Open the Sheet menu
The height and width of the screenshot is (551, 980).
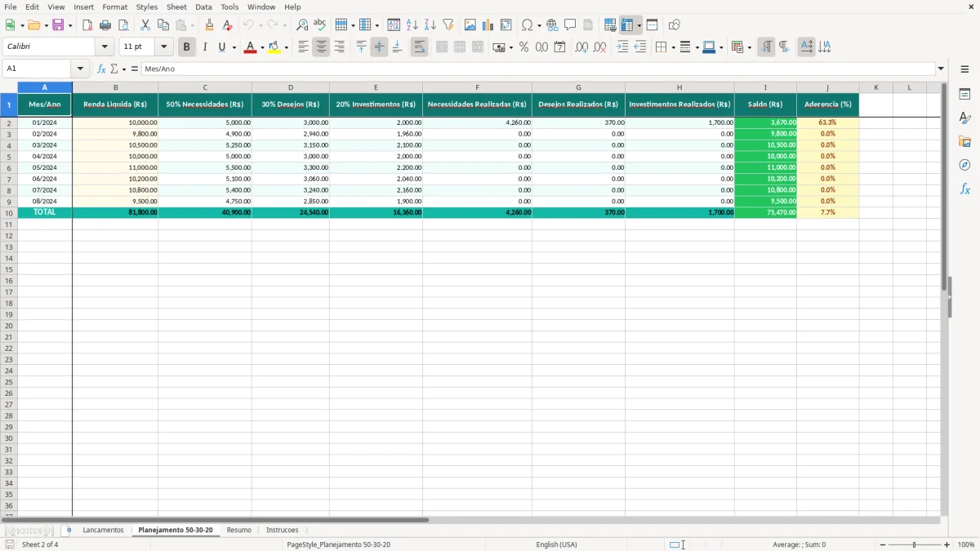pyautogui.click(x=176, y=7)
